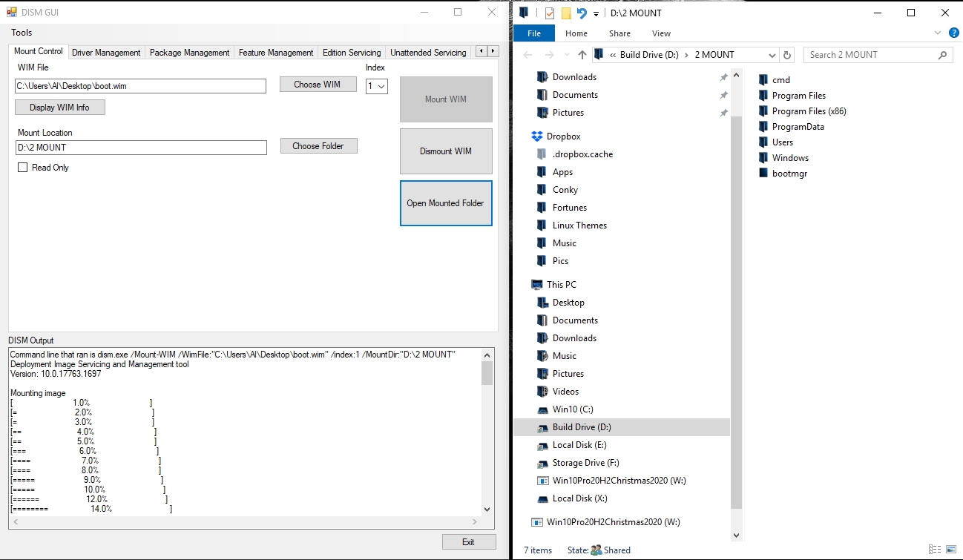The height and width of the screenshot is (560, 963).
Task: Refresh the 2 MOUNT folder view
Action: click(x=787, y=55)
